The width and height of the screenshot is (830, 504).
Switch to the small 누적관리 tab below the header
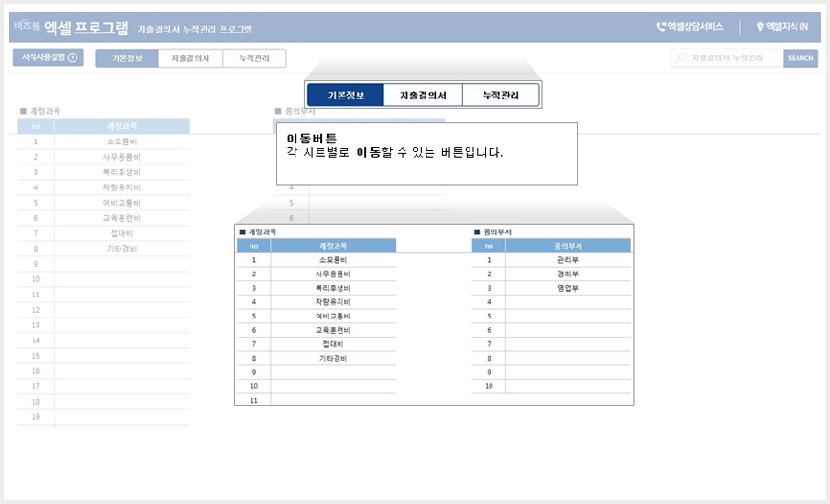254,58
